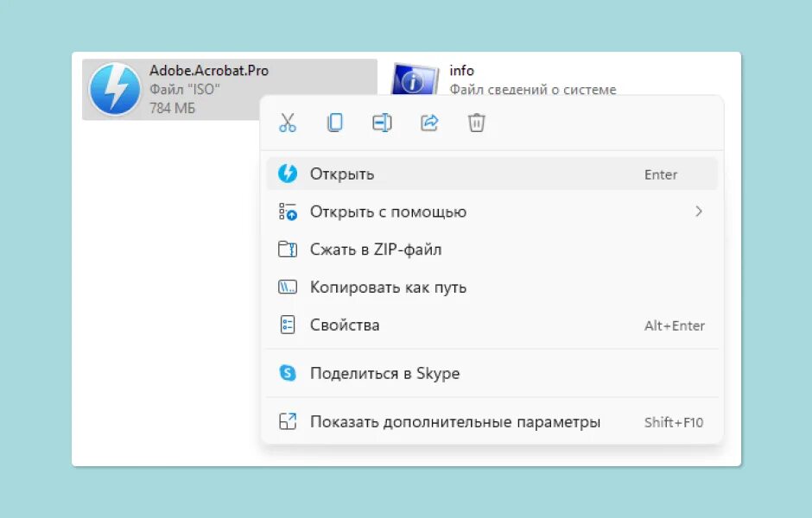
Task: Select the info system information file icon
Action: (415, 79)
